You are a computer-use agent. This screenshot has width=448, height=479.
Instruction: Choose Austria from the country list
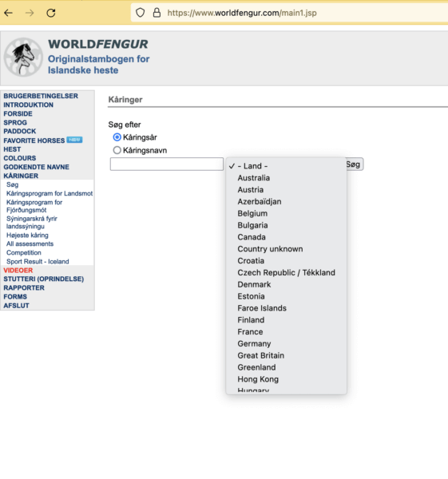(287, 190)
